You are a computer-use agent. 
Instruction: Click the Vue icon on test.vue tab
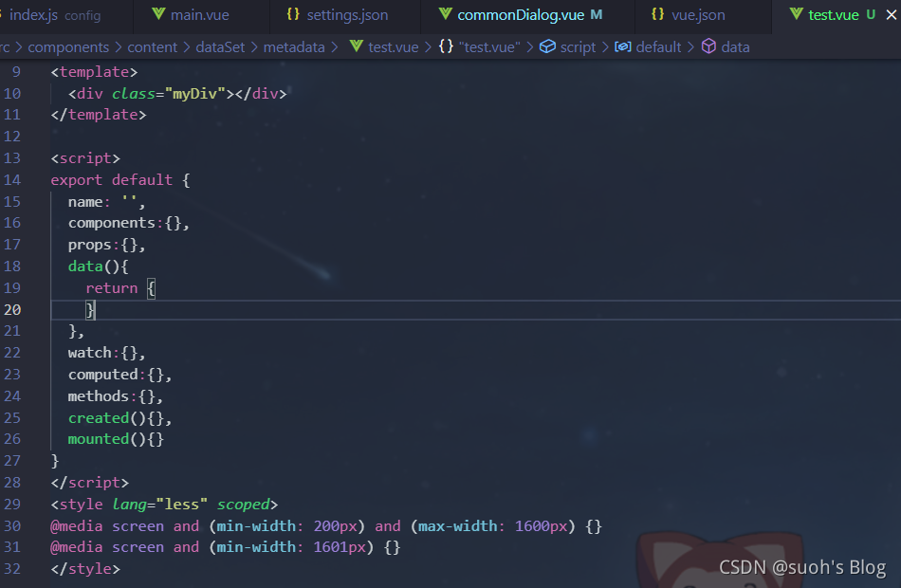(797, 14)
